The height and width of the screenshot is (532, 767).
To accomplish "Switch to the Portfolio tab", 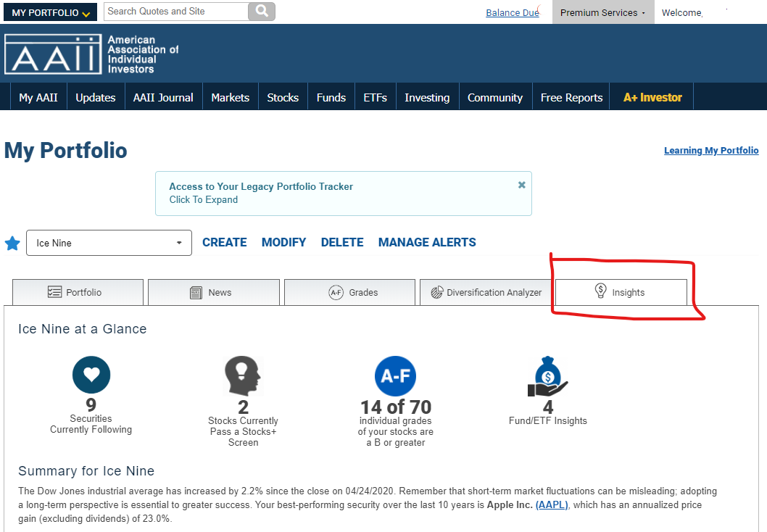I will (x=78, y=292).
